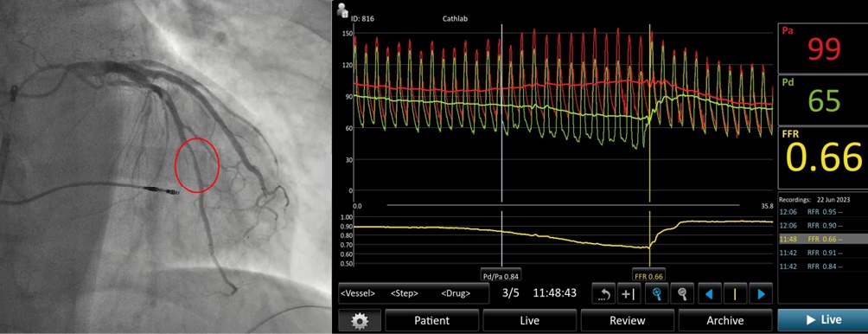Click the ID: 816 label

coord(363,18)
